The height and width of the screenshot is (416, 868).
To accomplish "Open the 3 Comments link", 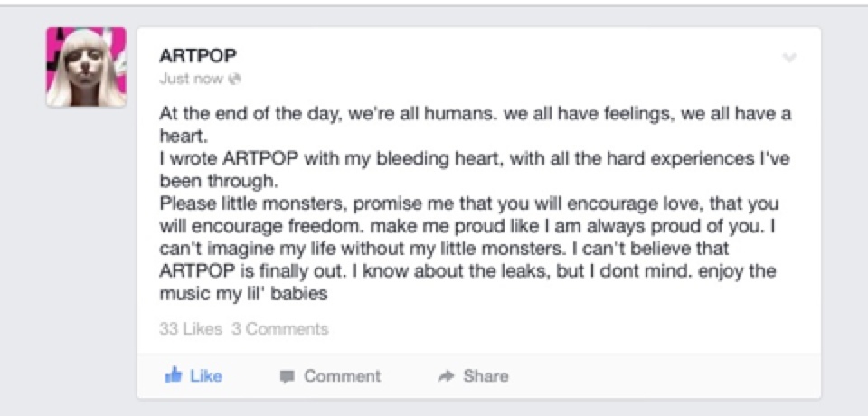I will click(x=280, y=329).
